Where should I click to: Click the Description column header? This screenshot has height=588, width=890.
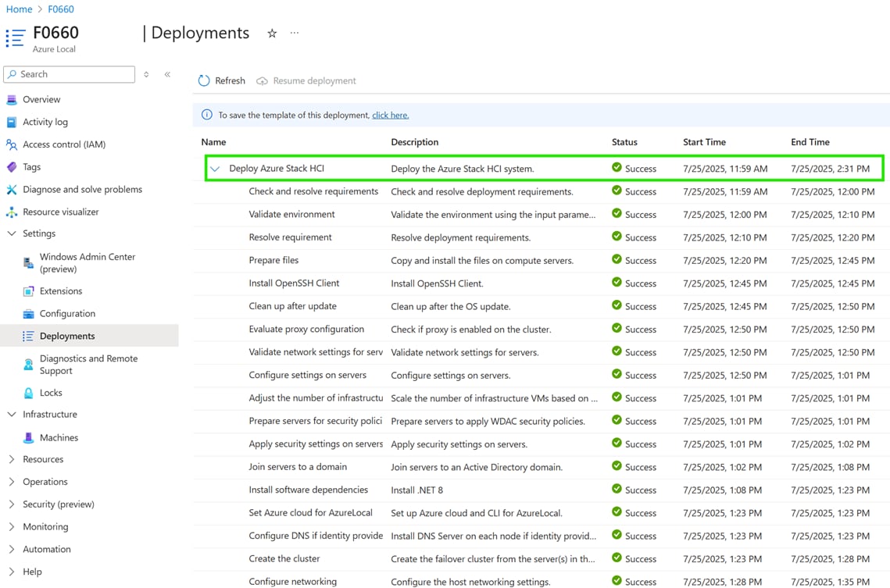(x=414, y=142)
